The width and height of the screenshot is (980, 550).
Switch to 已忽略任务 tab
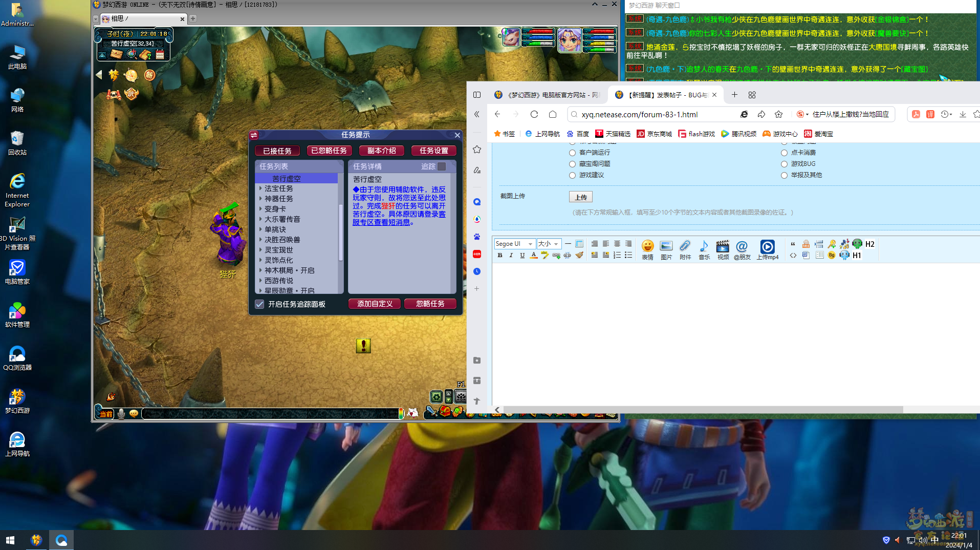329,151
